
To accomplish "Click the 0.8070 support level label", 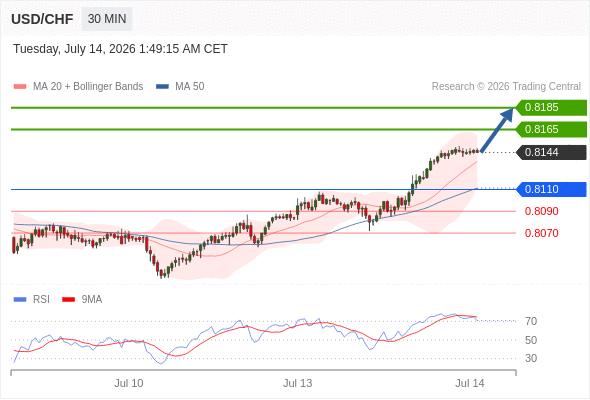I will coord(541,233).
